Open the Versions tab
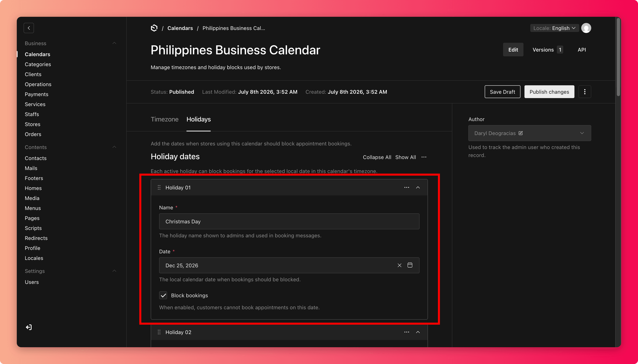 (547, 50)
